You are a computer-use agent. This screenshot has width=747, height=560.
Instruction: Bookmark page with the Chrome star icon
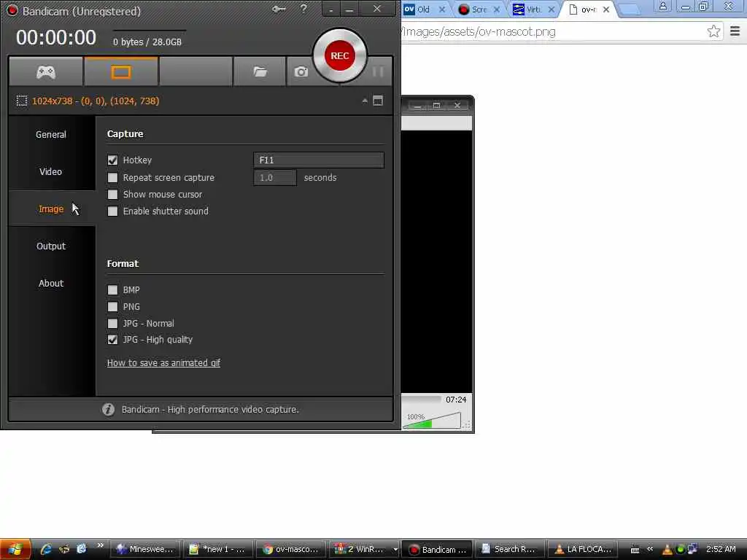(713, 31)
